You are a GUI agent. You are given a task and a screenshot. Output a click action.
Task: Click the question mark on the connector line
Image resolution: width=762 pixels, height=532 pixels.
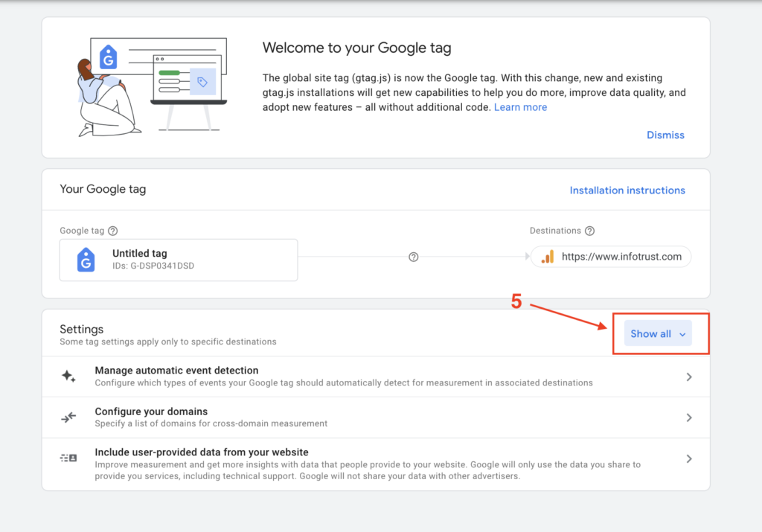click(414, 257)
